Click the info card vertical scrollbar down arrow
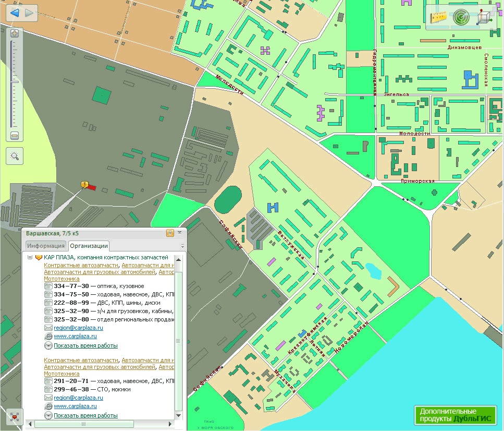The height and width of the screenshot is (431, 504). coord(179,414)
